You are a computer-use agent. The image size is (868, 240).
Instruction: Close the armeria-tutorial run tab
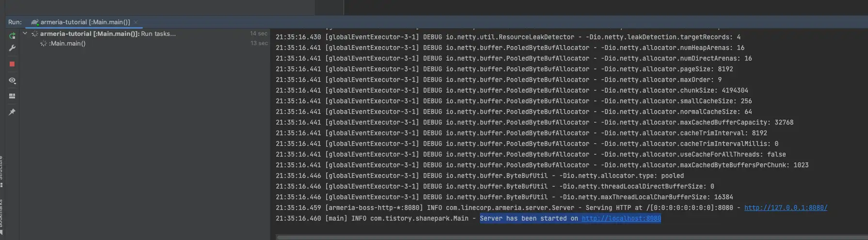pyautogui.click(x=136, y=22)
